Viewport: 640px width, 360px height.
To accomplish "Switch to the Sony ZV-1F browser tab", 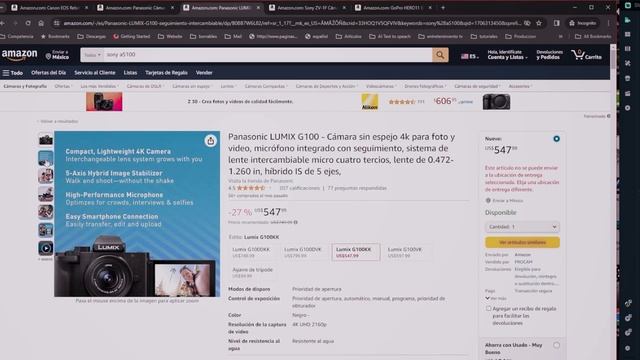I will [307, 7].
